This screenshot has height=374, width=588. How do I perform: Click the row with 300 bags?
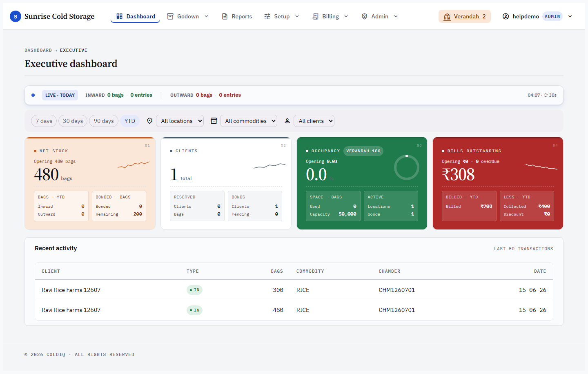click(294, 290)
